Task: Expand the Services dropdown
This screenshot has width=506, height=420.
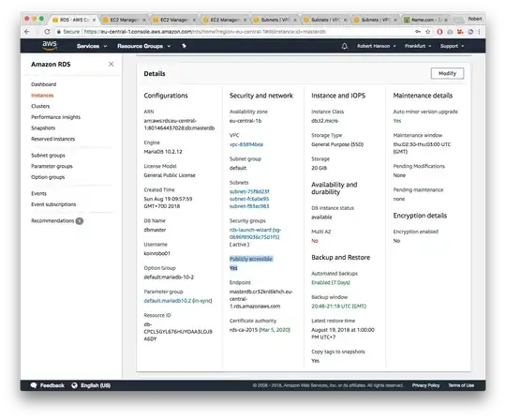Action: (x=92, y=46)
